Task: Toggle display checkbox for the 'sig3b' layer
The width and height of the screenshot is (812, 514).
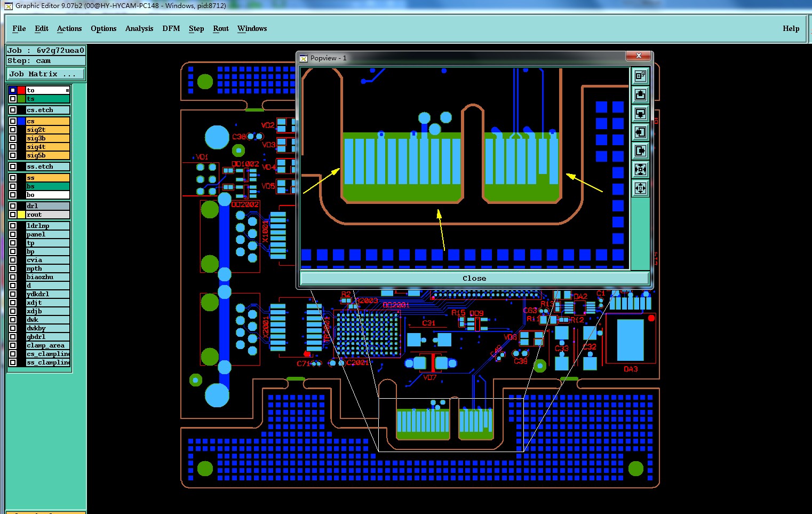Action: (13, 138)
